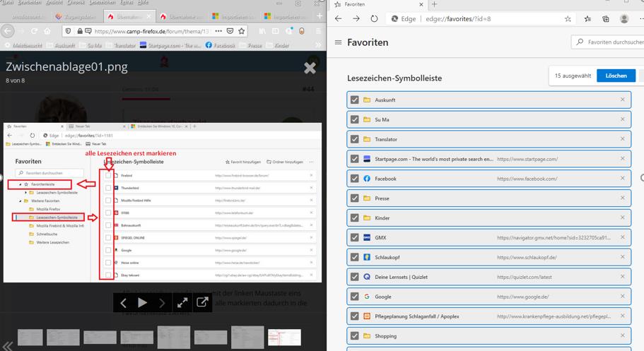Collapse the lightbox thumbnail strip chevron

pos(7,345)
